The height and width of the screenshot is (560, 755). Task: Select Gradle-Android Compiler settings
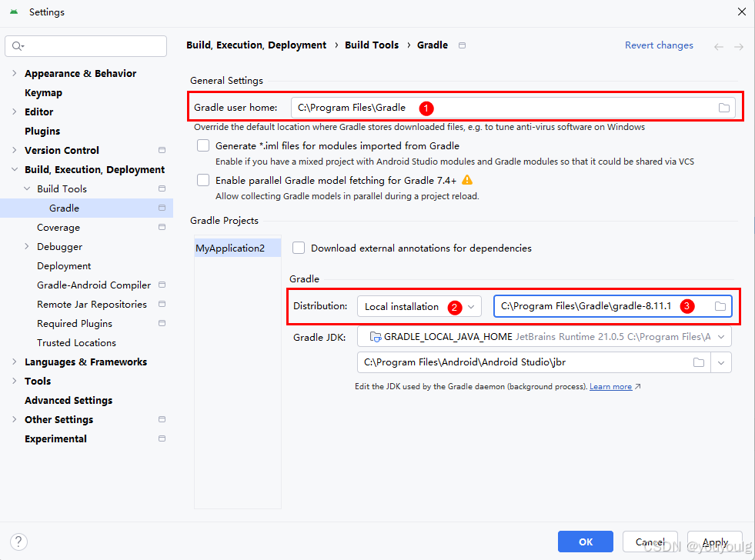(94, 285)
